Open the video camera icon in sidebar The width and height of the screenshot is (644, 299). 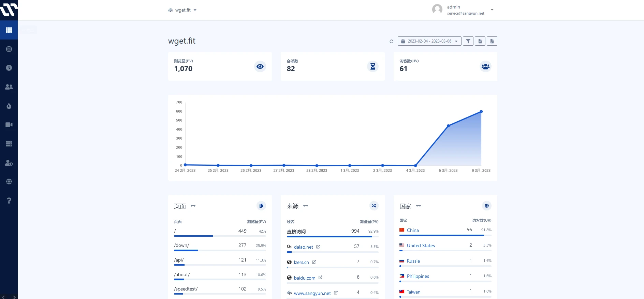click(x=9, y=125)
